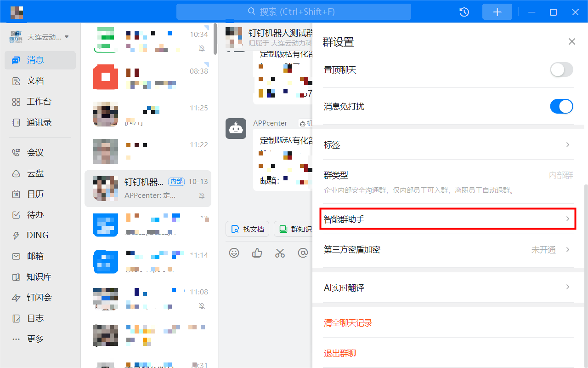The width and height of the screenshot is (588, 368).
Task: Open the conversation timestamped 08:38
Action: click(x=148, y=78)
